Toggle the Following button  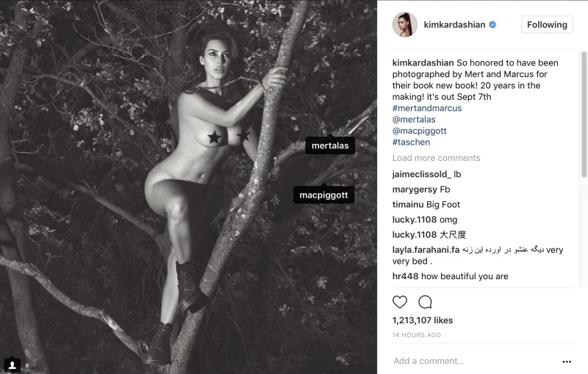click(547, 25)
